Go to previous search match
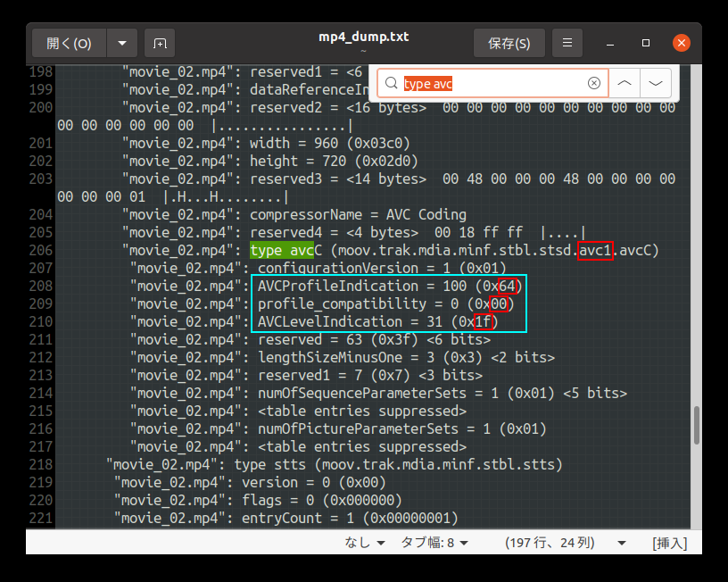The width and height of the screenshot is (728, 582). pos(625,83)
